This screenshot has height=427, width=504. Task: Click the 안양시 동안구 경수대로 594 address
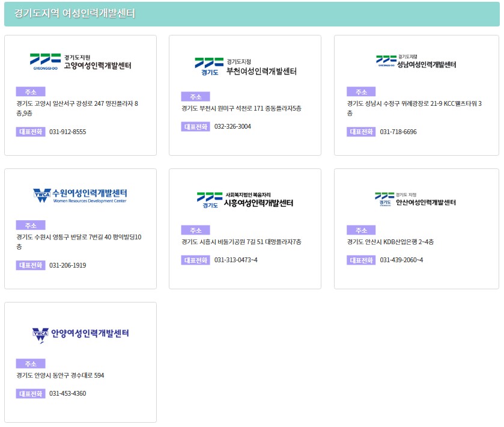(60, 375)
